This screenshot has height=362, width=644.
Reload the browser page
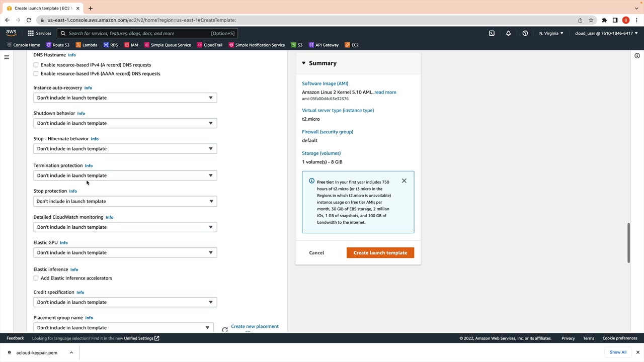pos(29,20)
